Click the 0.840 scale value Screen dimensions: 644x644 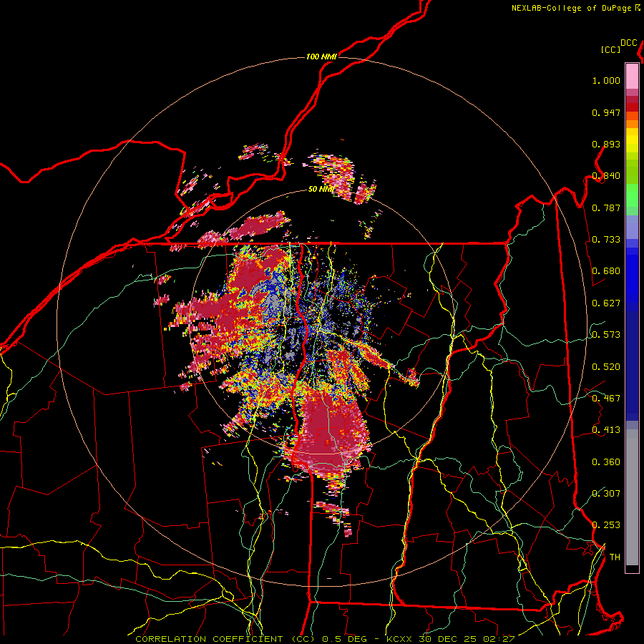606,176
